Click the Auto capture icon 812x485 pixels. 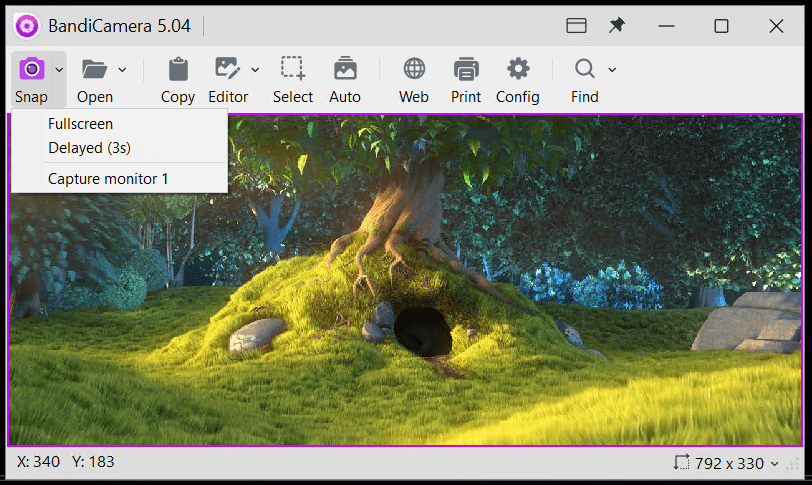[x=345, y=68]
